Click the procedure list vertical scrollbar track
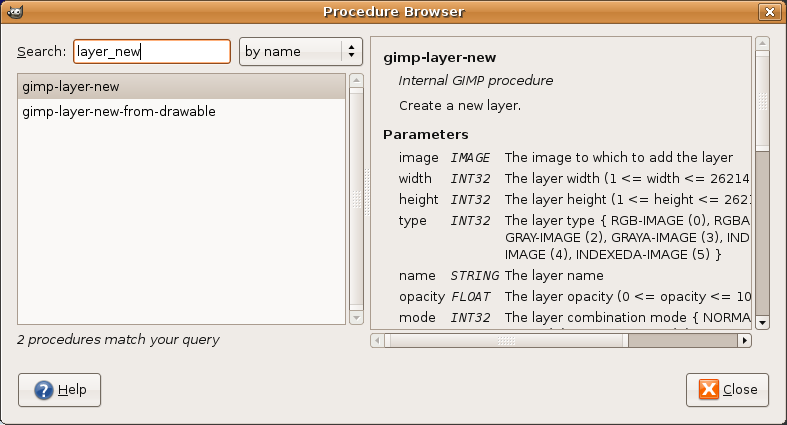The height and width of the screenshot is (425, 787). pos(356,199)
